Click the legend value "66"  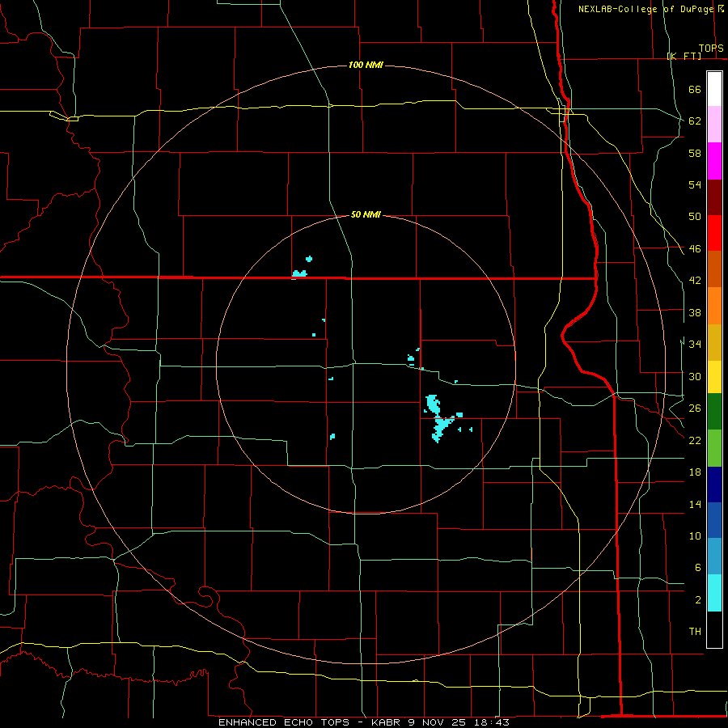click(695, 89)
